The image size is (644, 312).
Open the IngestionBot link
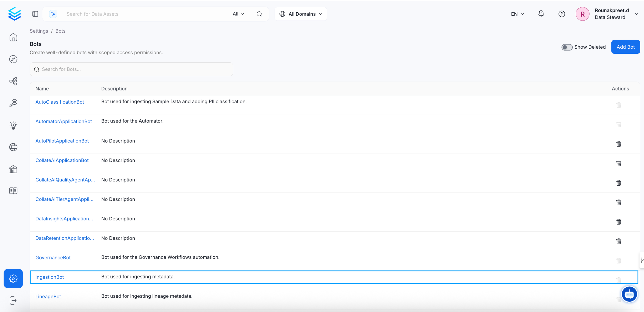[49, 277]
